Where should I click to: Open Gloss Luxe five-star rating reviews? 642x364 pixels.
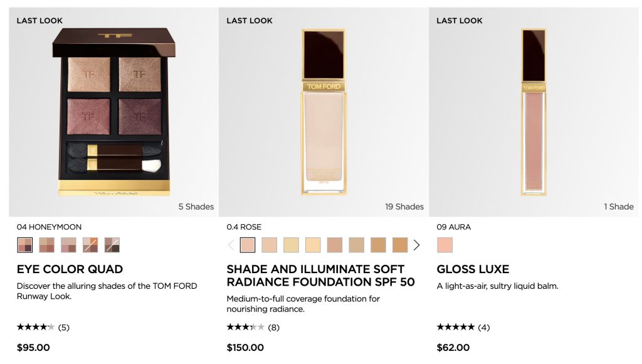click(463, 327)
